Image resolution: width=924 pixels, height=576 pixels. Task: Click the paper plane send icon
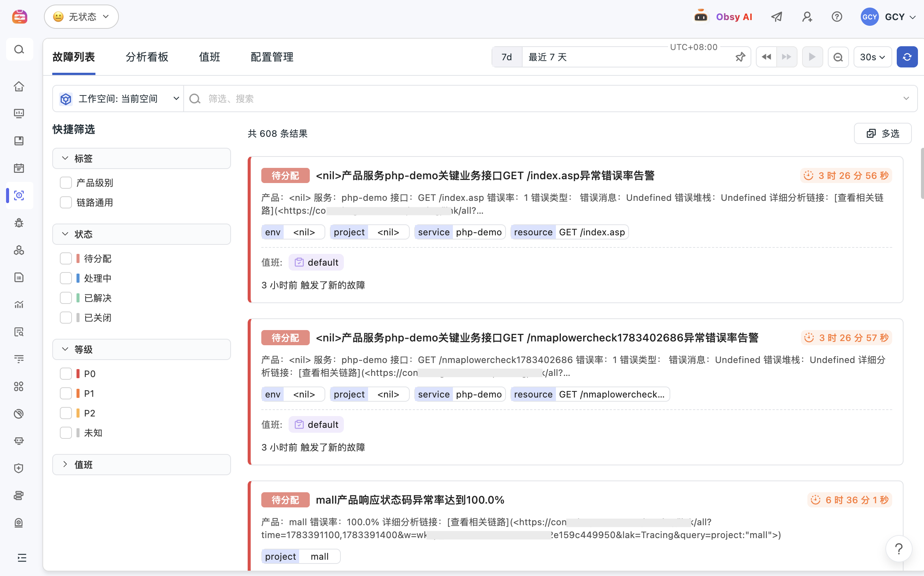(777, 17)
